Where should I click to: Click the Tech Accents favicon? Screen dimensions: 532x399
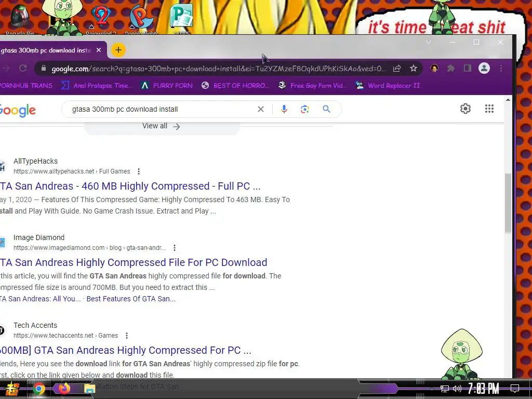(x=2, y=330)
